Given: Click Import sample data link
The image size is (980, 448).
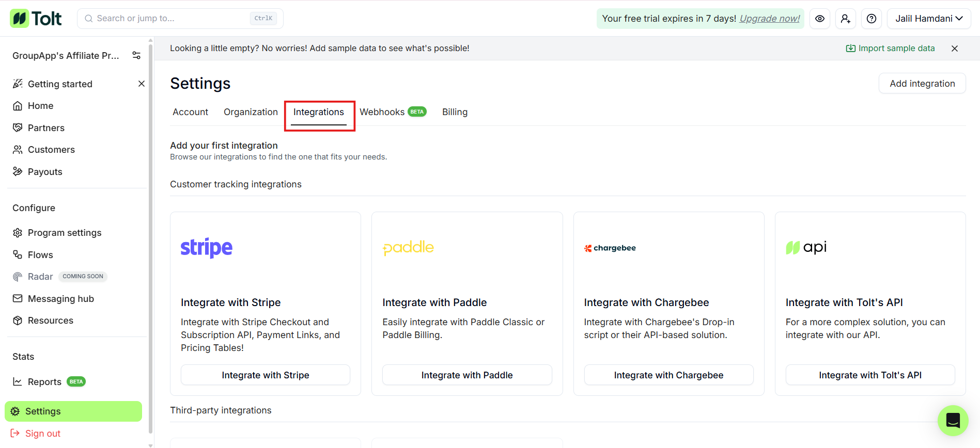Looking at the screenshot, I should [890, 48].
